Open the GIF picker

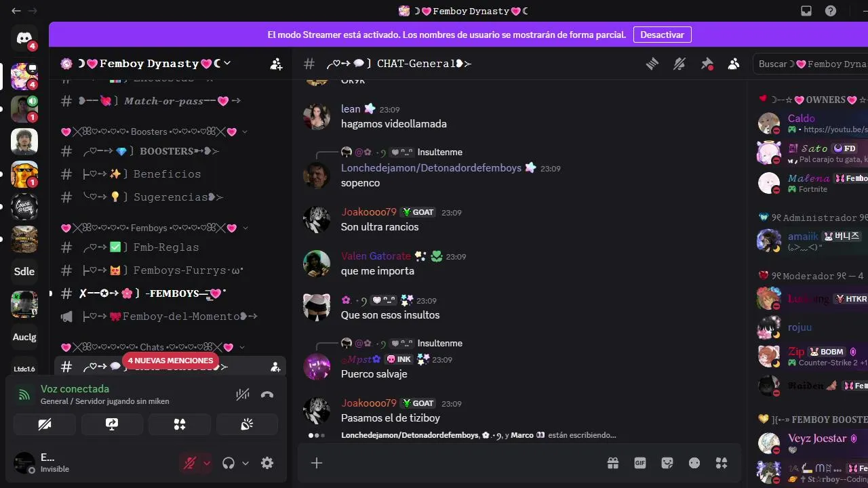[640, 463]
